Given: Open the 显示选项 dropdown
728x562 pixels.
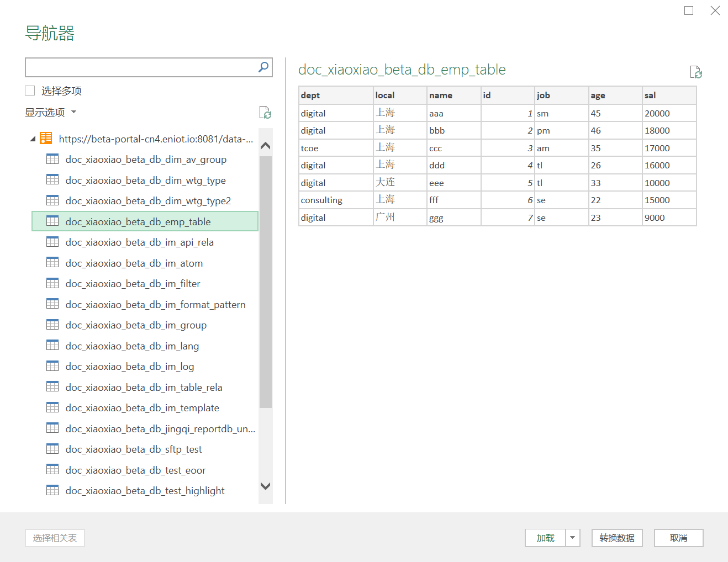Looking at the screenshot, I should (50, 112).
